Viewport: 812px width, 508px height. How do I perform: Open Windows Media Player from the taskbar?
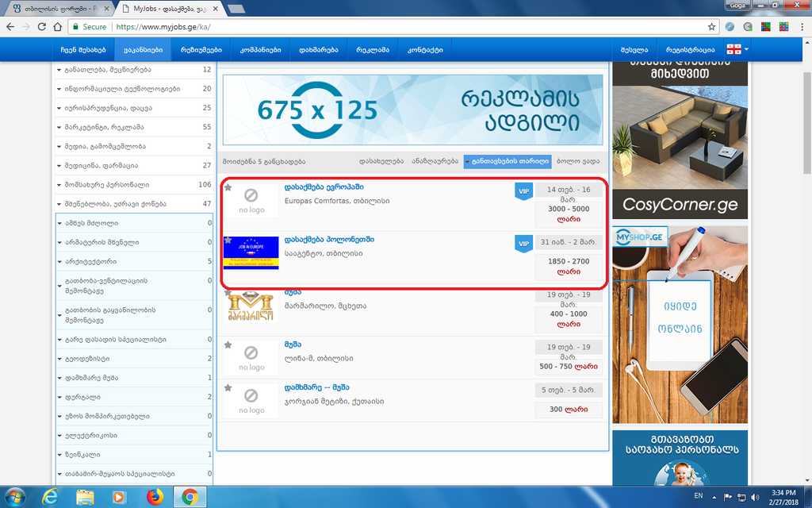point(119,497)
